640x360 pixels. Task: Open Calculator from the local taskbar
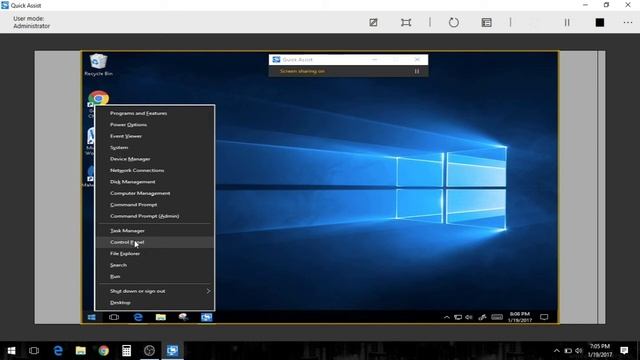click(x=127, y=351)
